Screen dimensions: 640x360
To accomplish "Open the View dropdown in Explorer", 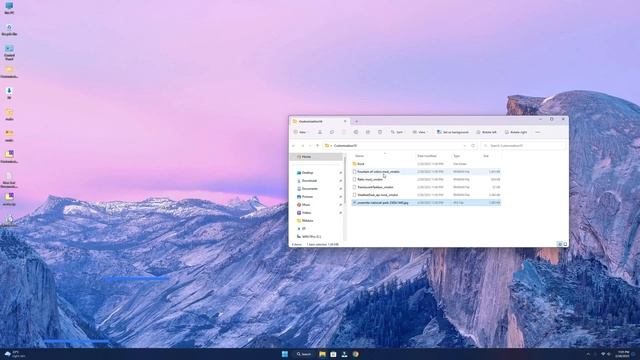I will (x=420, y=132).
